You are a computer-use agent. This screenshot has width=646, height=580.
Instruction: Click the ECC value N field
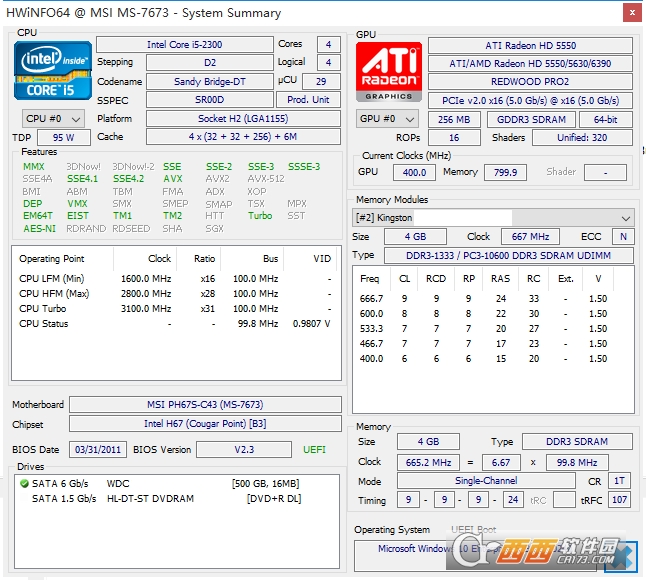623,236
